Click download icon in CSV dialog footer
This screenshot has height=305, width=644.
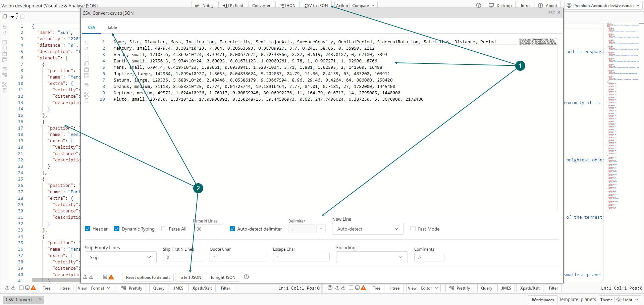click(x=91, y=277)
